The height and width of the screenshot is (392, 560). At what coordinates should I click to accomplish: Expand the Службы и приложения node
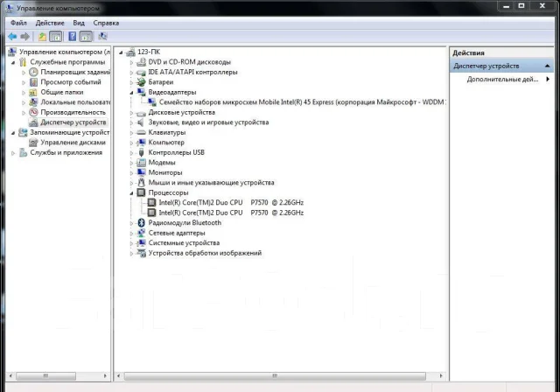(13, 153)
